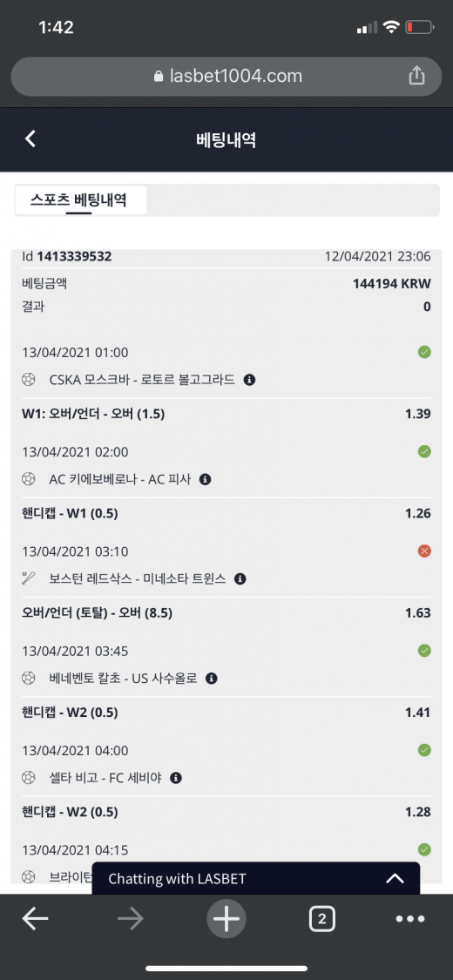Open the 셀타 비고 - FC 세비야 match
453x980 pixels.
coord(109,778)
